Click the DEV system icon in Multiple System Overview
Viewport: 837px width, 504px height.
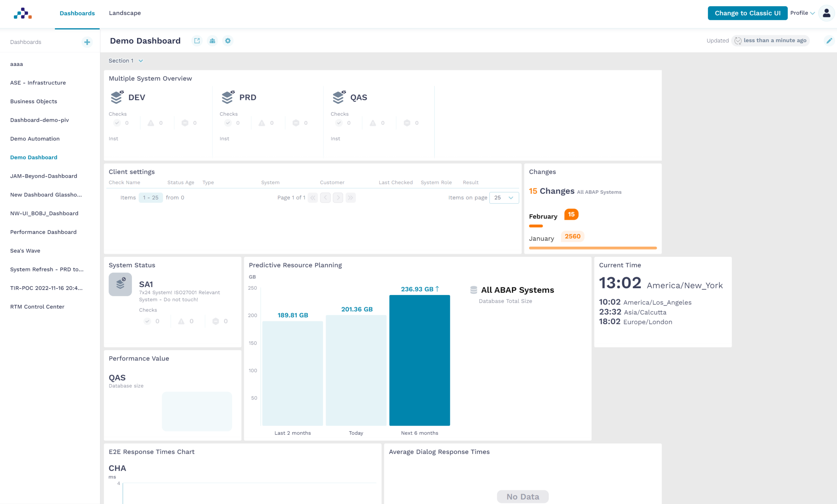[116, 97]
